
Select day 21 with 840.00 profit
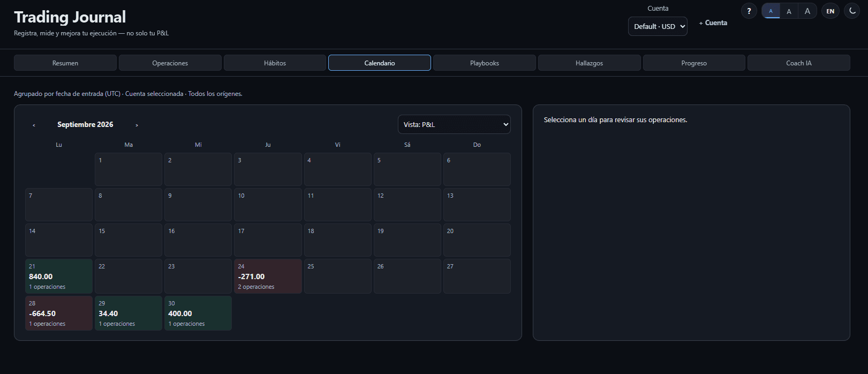click(x=59, y=276)
